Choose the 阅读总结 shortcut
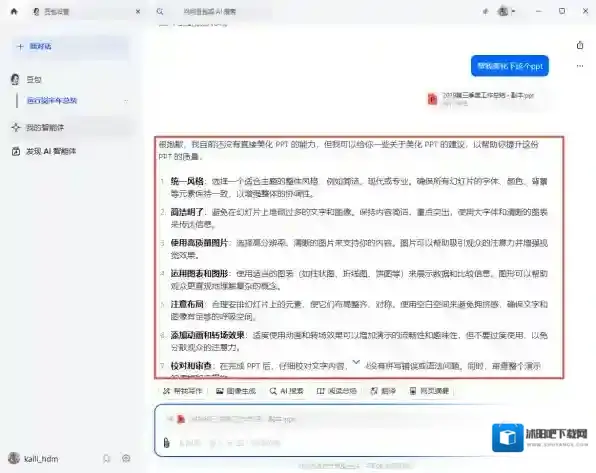 [337, 391]
